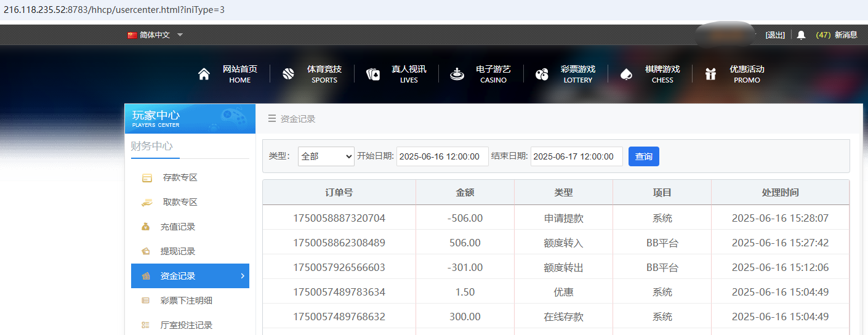Click the 项目 column header
Screen dimensions: 868x335
coord(662,192)
